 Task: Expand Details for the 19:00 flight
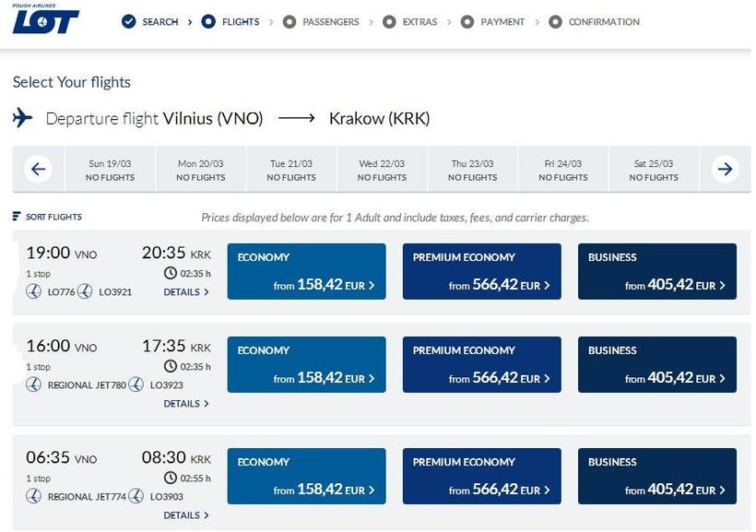pos(186,292)
